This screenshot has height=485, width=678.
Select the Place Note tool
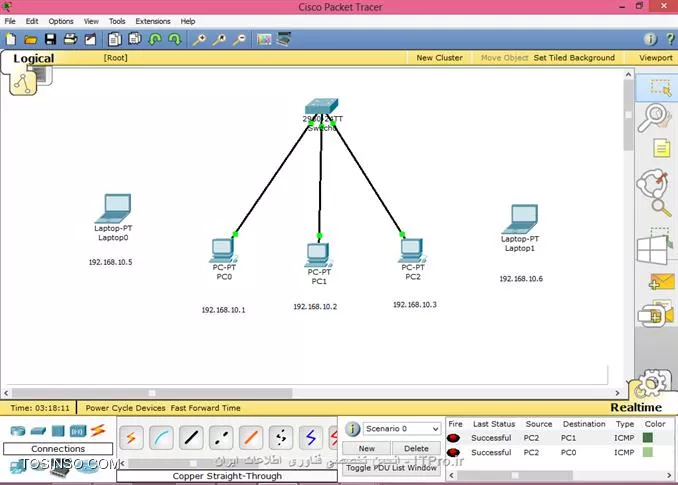[x=661, y=148]
